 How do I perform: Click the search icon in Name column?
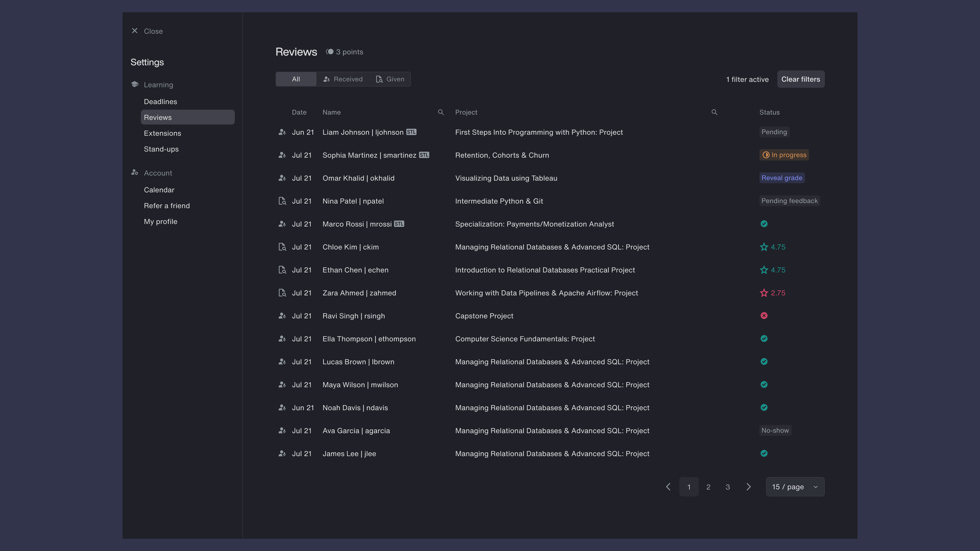(440, 112)
